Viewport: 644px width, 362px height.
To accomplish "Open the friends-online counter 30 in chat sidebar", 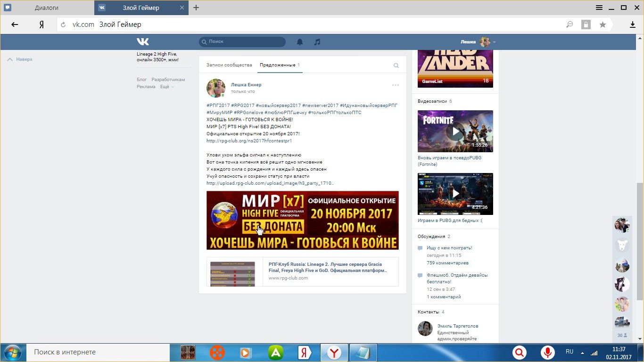I will pyautogui.click(x=622, y=336).
